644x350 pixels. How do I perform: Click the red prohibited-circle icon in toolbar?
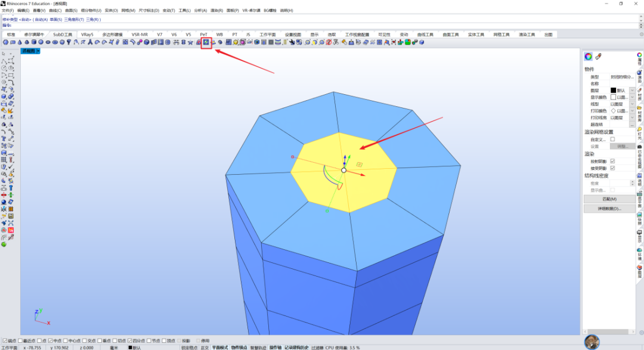click(329, 42)
